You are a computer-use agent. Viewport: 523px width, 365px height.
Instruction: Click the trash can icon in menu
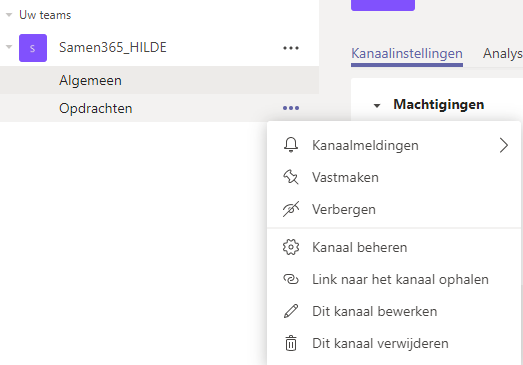[x=291, y=343]
